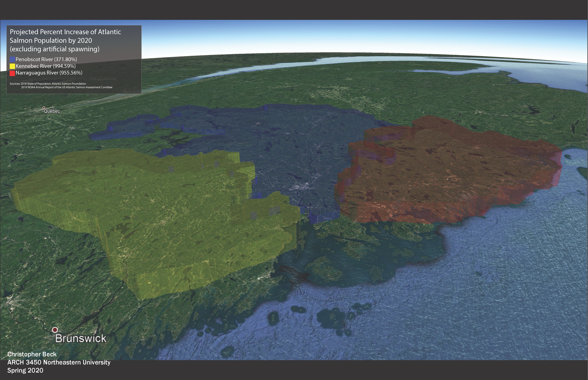Image resolution: width=588 pixels, height=380 pixels.
Task: Click the Québec map label
Action: 52,111
